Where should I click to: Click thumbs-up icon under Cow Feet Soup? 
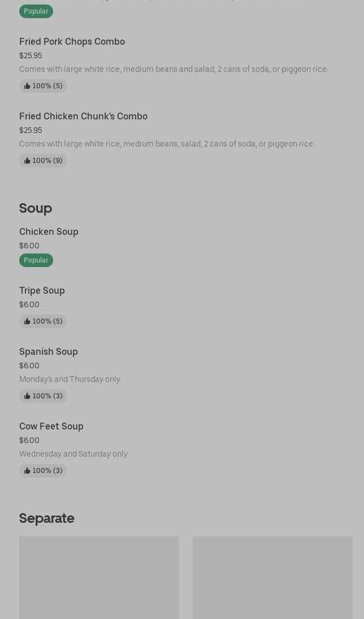click(x=27, y=471)
